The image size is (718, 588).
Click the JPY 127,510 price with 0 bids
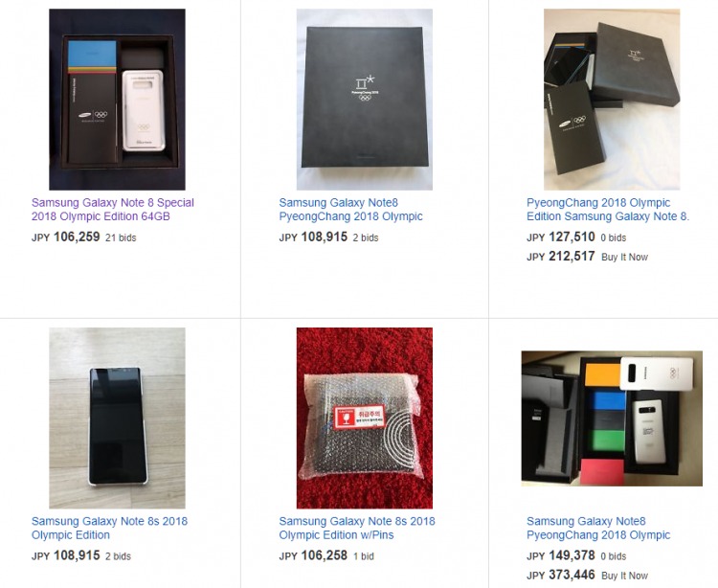click(560, 237)
